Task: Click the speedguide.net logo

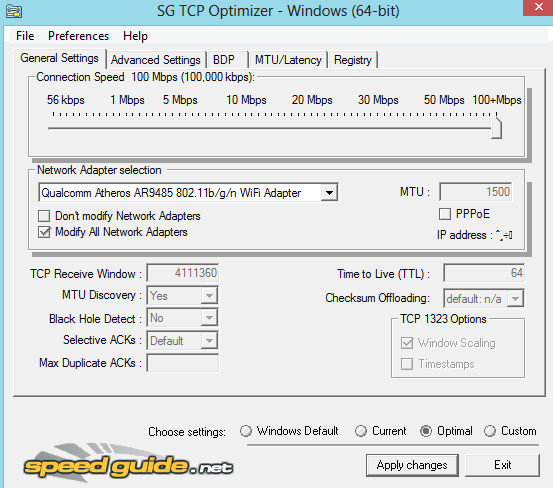Action: [x=128, y=464]
